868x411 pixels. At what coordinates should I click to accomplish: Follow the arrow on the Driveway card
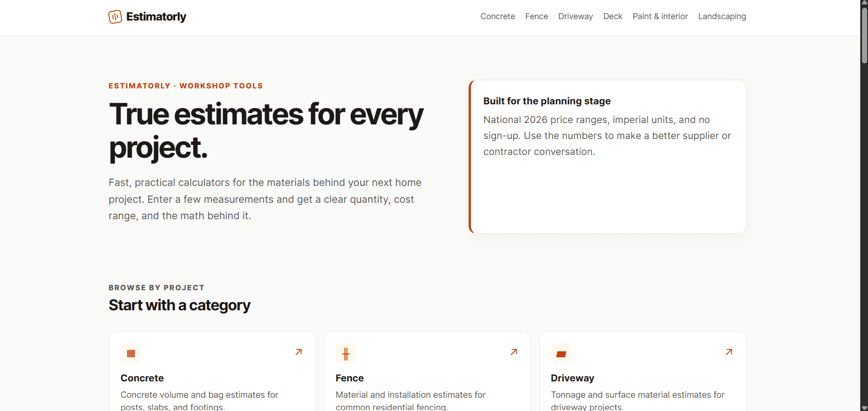click(x=729, y=352)
